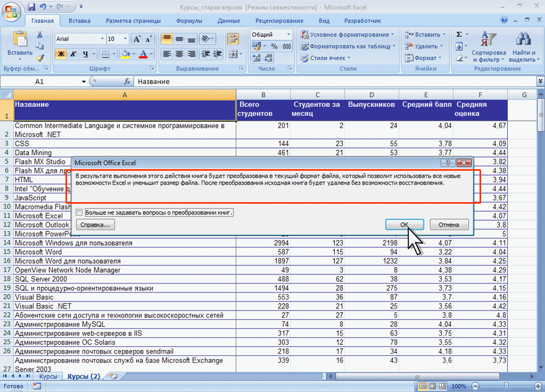Image resolution: width=545 pixels, height=392 pixels.
Task: Align text to the right
Action: (191, 54)
